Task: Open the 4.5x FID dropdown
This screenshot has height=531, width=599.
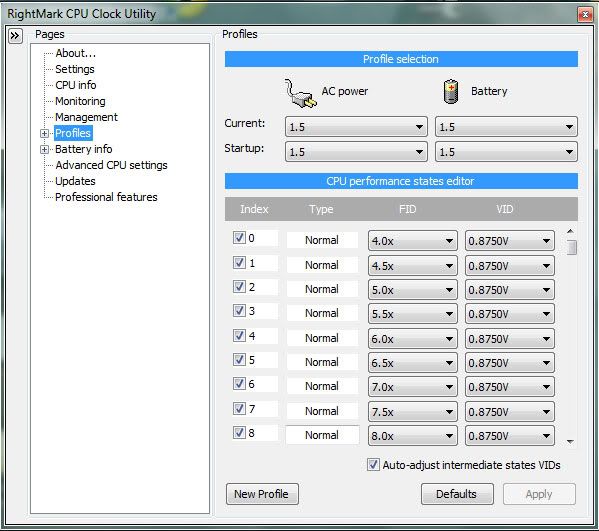Action: click(413, 266)
